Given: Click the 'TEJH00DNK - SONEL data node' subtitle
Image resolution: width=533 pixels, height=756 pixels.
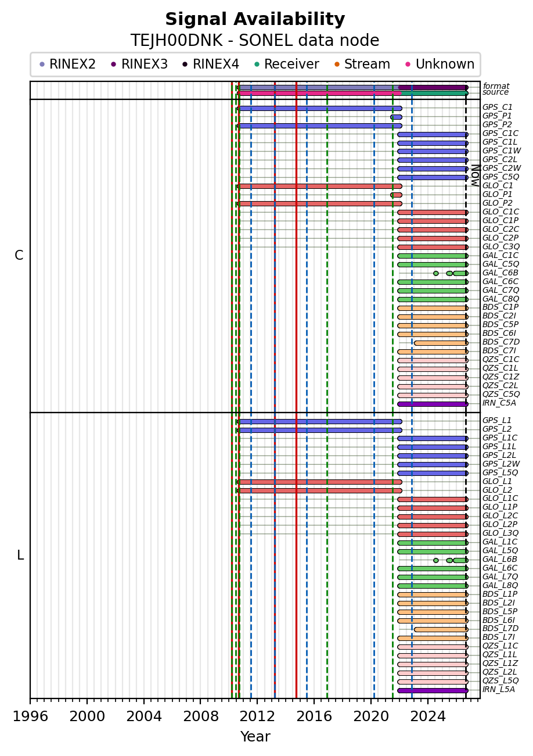Looking at the screenshot, I should point(255,41).
